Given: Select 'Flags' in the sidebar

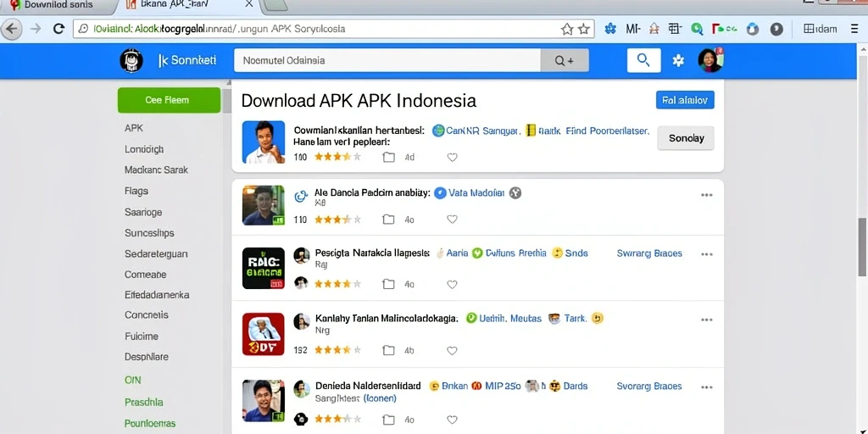Looking at the screenshot, I should click(x=136, y=191).
